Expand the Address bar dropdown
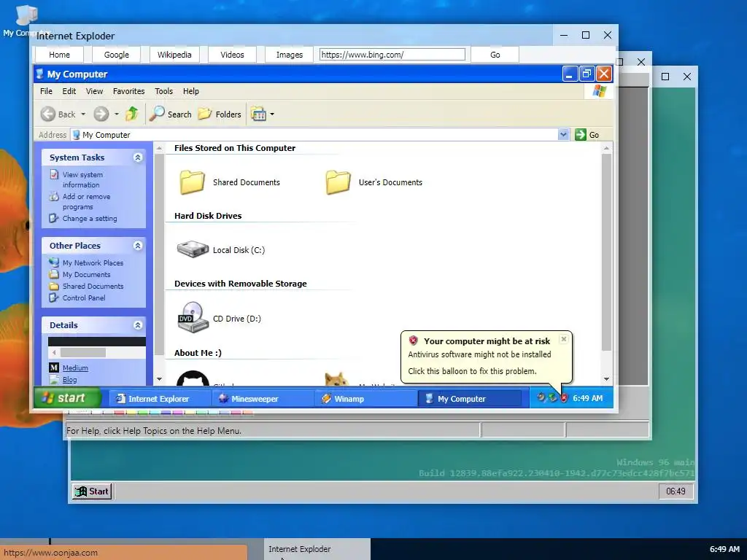The image size is (747, 560). point(564,135)
